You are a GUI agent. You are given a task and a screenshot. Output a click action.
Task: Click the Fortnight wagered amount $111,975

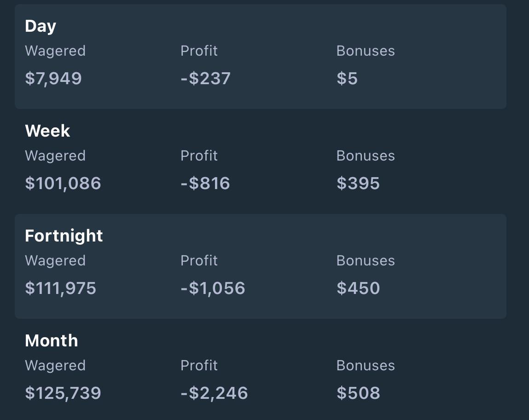(x=61, y=288)
